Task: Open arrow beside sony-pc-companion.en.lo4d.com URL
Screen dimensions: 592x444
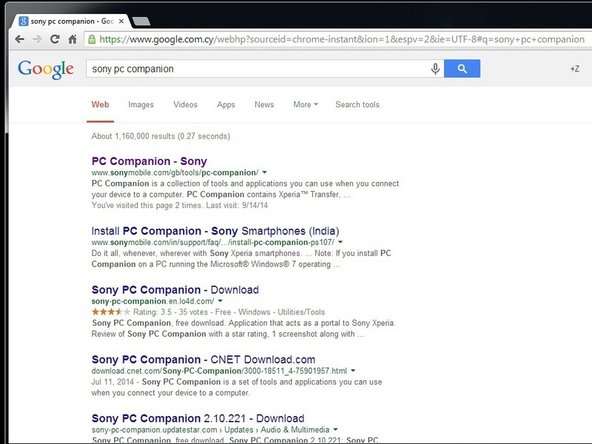Action: click(220, 301)
